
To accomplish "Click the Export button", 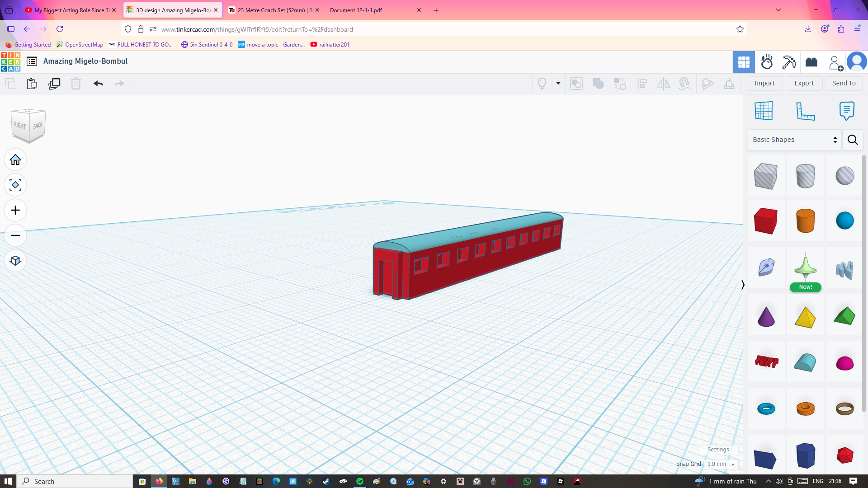I will pos(804,83).
